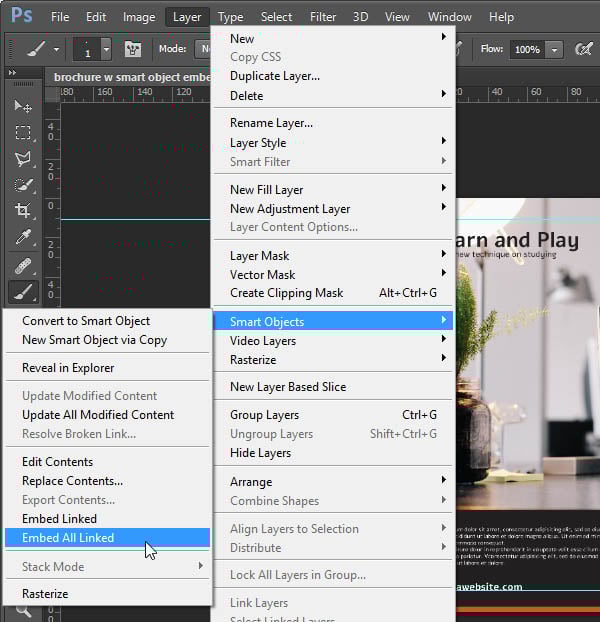
Task: Choose Embed Linked
Action: click(x=107, y=519)
